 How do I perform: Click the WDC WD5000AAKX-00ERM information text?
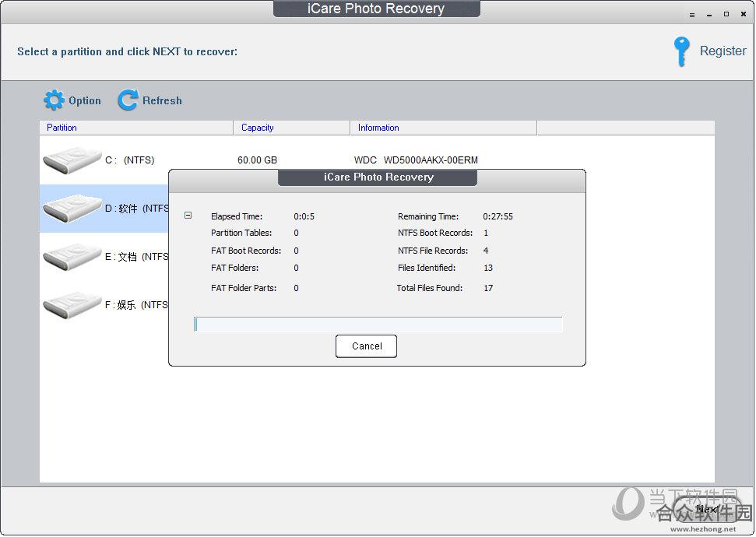416,160
